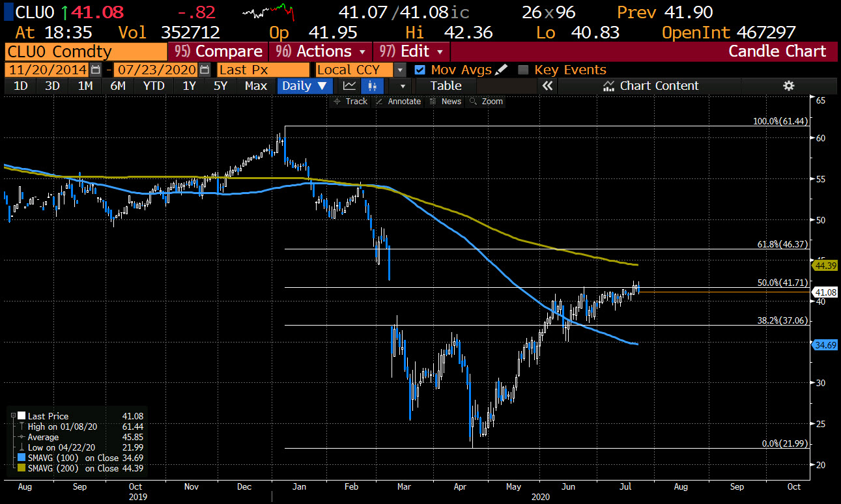Click the 100.0%(61.44) Fibonacci label
Viewport: 841px width, 504px height.
(780, 121)
